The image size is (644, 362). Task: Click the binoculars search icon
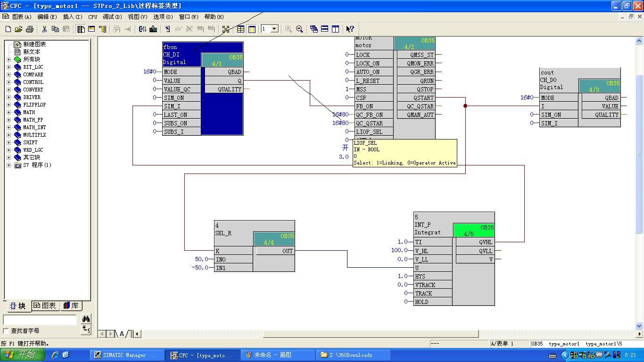tap(86, 319)
